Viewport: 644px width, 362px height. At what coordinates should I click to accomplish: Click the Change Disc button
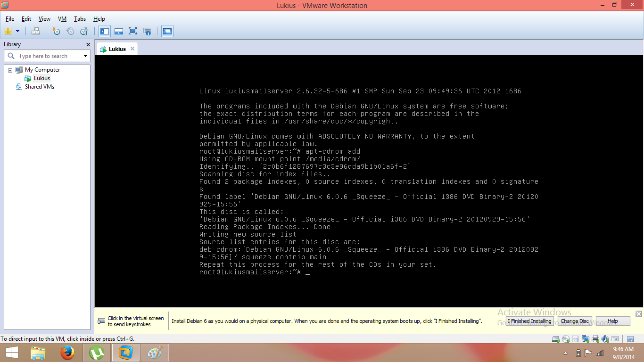coord(575,321)
